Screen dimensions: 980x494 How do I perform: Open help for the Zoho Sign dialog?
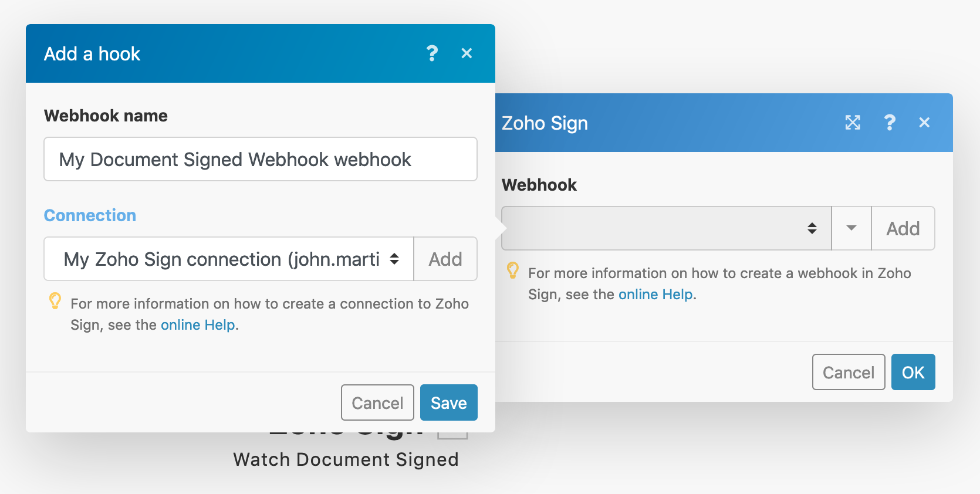(x=890, y=123)
